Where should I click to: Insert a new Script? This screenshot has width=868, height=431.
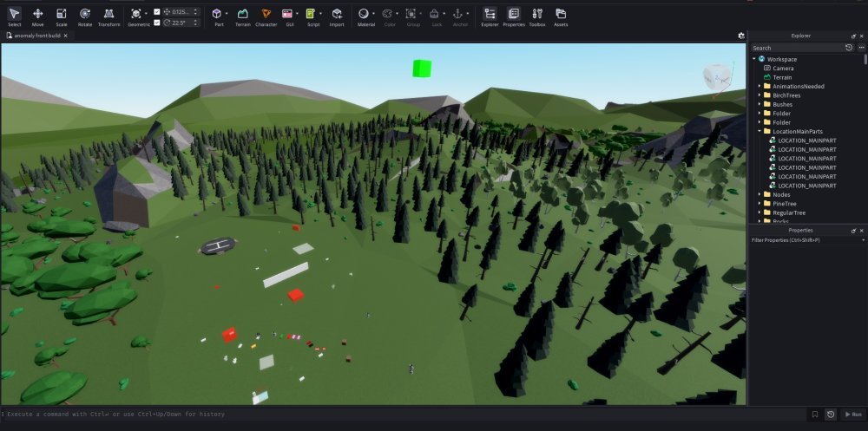pos(312,16)
